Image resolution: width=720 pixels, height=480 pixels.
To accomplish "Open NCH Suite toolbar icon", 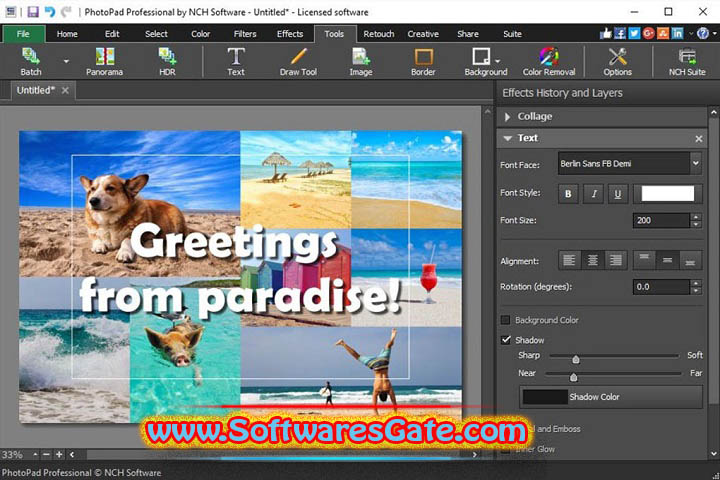I will pos(687,62).
